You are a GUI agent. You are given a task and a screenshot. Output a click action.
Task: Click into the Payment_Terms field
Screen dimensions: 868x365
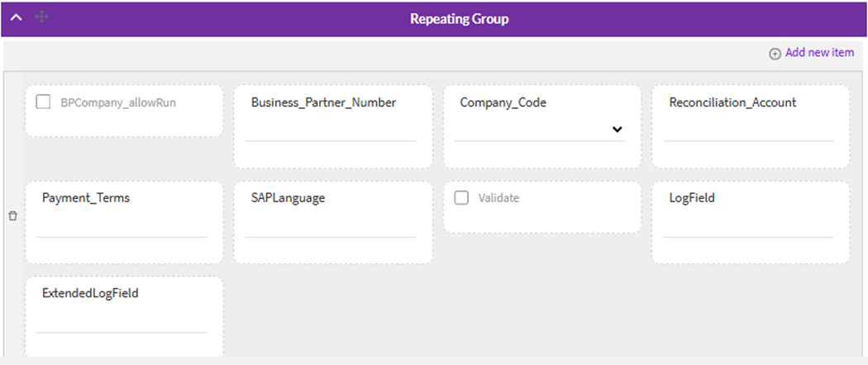(122, 226)
